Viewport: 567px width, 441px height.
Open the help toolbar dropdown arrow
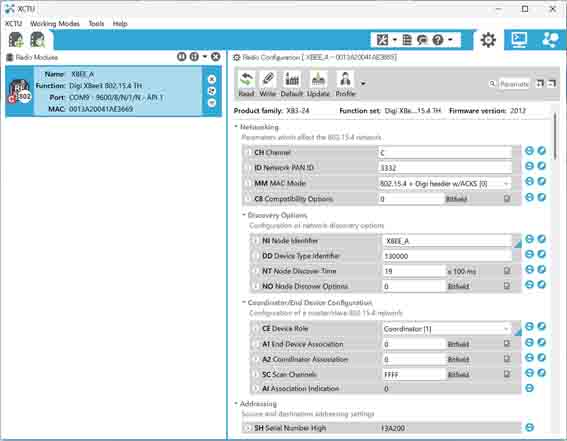click(x=450, y=40)
